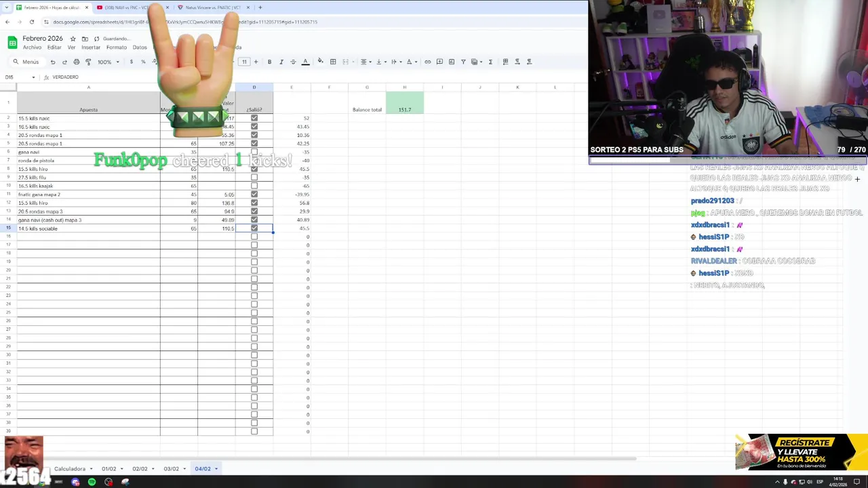Open 02/02 sheet tab options arrow

[153, 469]
